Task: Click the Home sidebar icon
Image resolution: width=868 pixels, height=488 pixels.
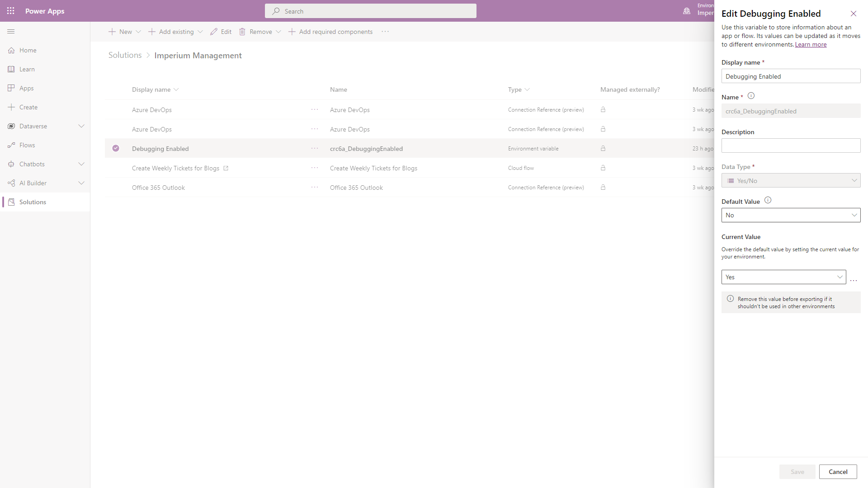Action: coord(11,50)
